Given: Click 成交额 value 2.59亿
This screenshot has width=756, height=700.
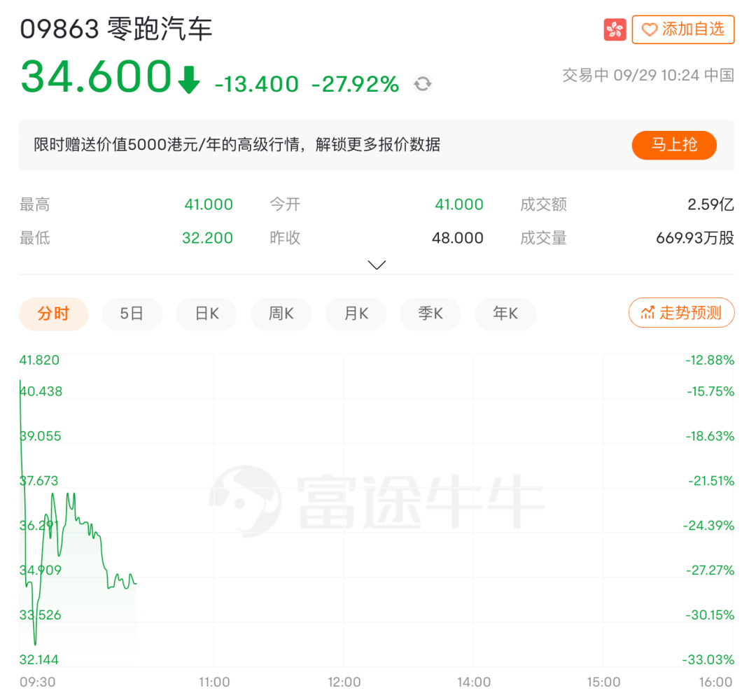Looking at the screenshot, I should pos(710,204).
